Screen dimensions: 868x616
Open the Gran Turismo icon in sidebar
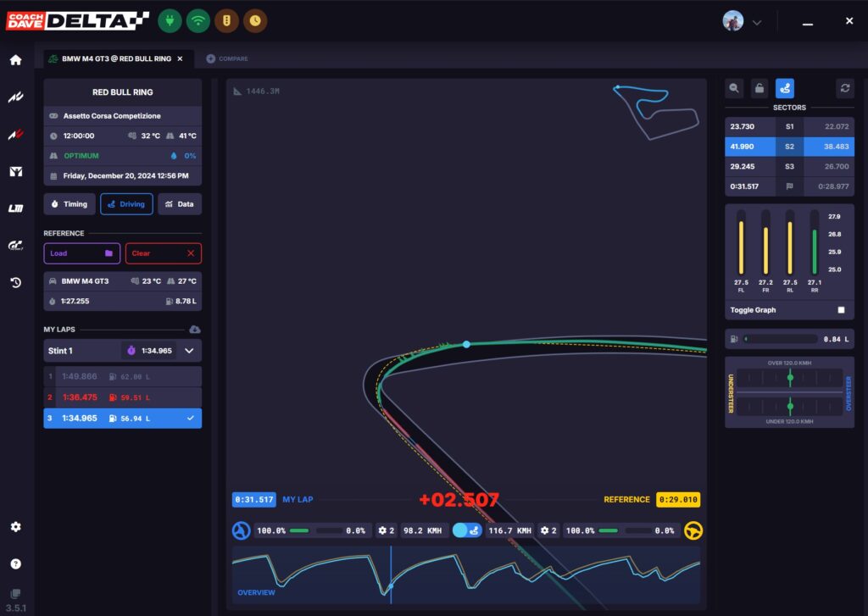point(15,246)
